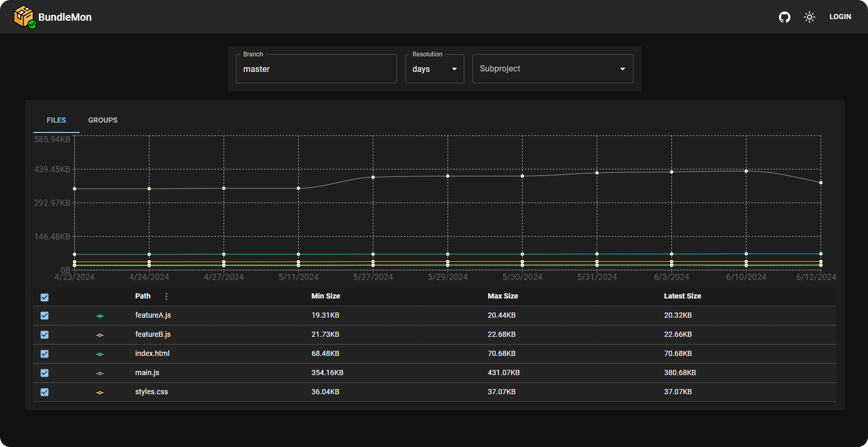Screen dimensions: 868x447
Task: Sort by the Max Size column header
Action: [x=503, y=296]
